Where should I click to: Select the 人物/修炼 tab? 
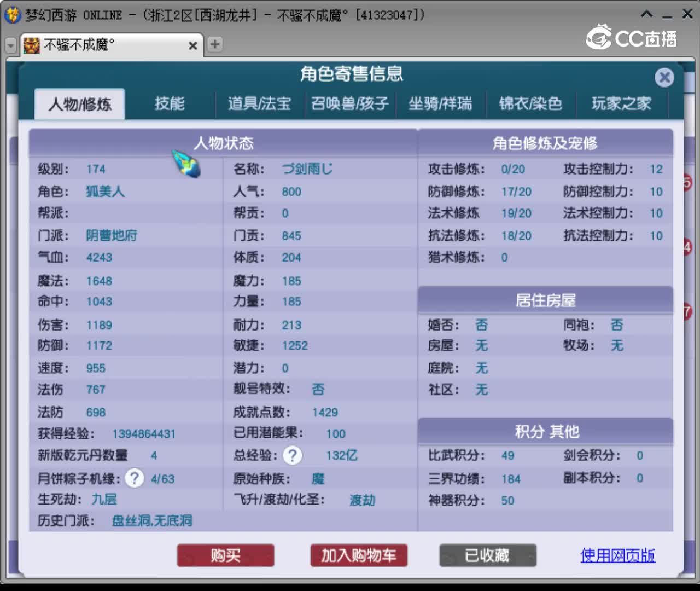[80, 104]
